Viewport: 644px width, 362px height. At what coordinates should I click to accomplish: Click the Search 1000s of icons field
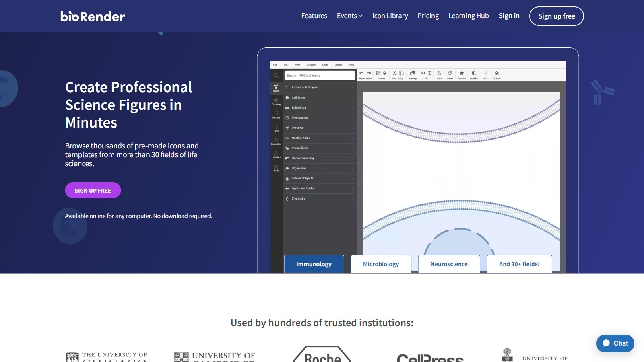click(320, 76)
